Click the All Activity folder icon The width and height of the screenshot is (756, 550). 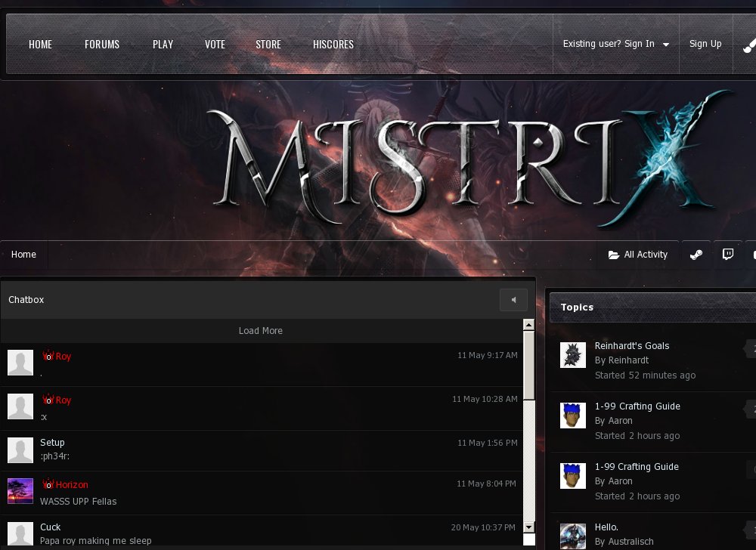614,255
